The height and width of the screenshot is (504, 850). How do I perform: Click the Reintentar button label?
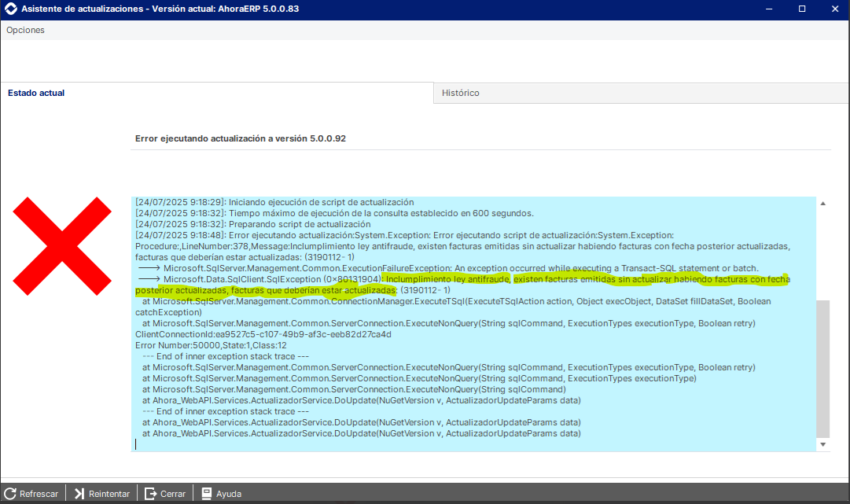click(x=109, y=494)
